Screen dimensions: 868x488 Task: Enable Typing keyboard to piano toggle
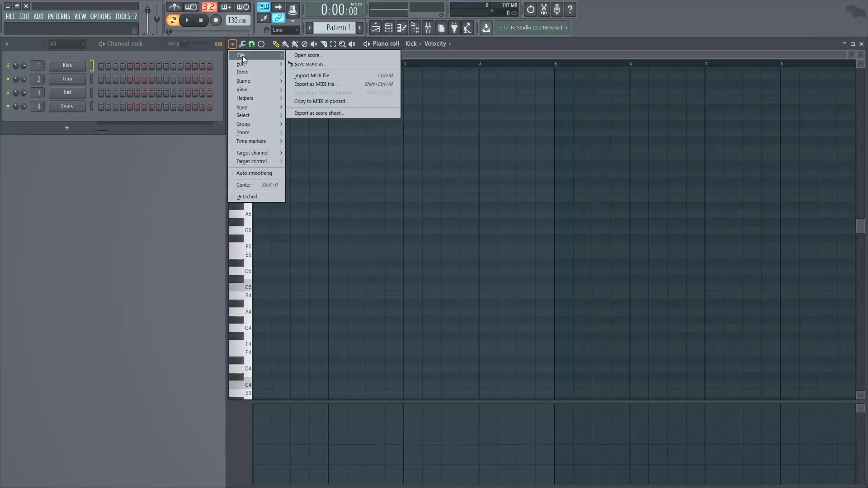(264, 7)
